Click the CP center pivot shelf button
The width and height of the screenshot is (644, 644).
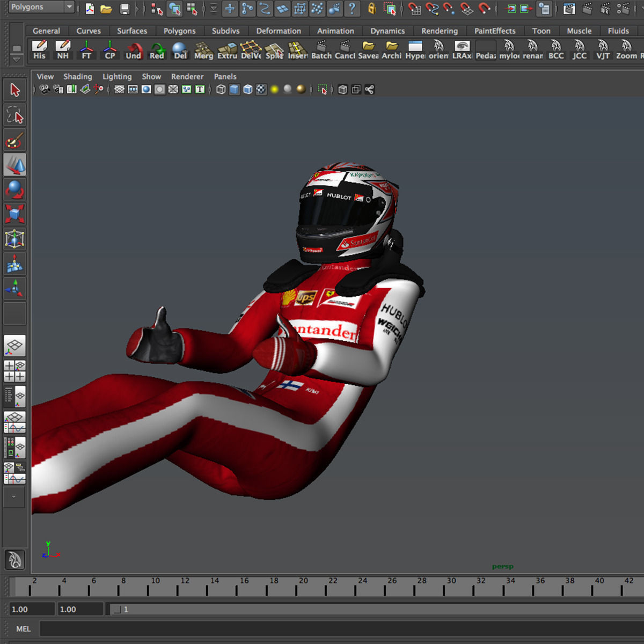pyautogui.click(x=110, y=50)
